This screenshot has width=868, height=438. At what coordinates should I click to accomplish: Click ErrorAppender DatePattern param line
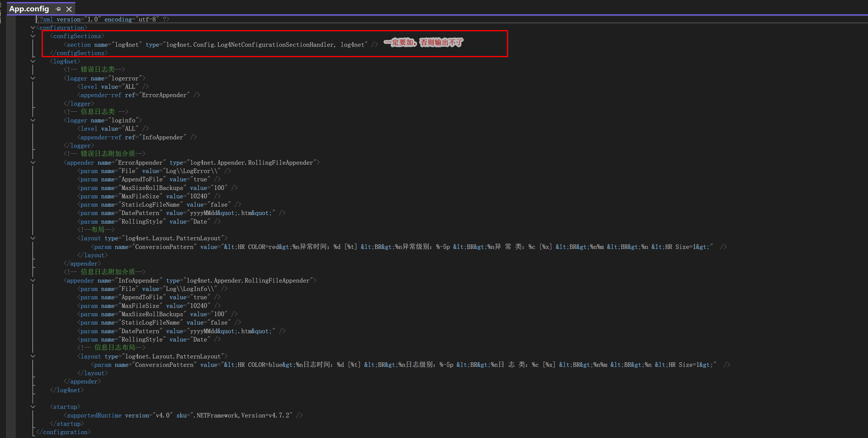[x=181, y=213]
